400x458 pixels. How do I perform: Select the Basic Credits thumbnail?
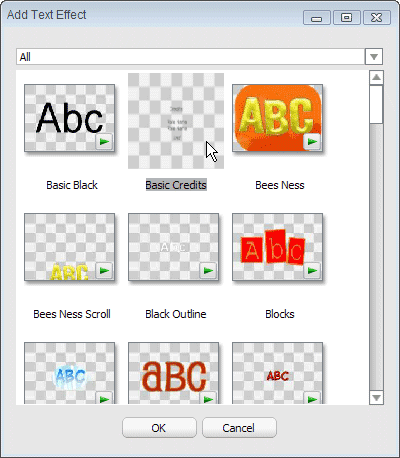176,121
